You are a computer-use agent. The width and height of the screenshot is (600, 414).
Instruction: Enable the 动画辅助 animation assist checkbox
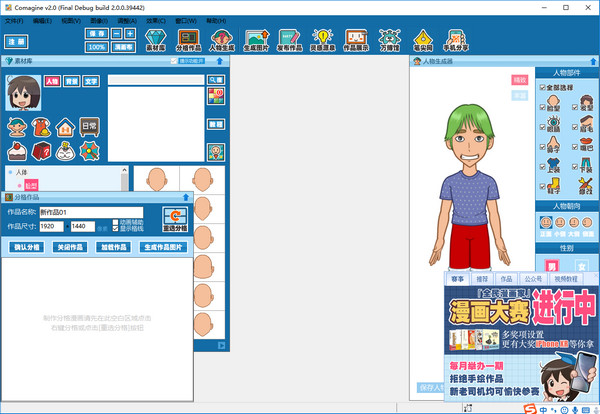click(115, 221)
